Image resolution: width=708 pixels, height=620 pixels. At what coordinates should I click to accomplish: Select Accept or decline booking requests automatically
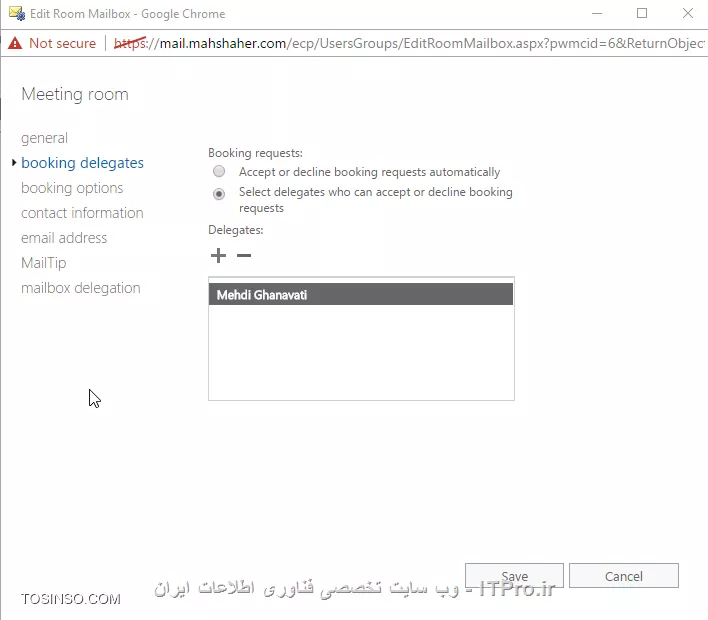click(219, 172)
